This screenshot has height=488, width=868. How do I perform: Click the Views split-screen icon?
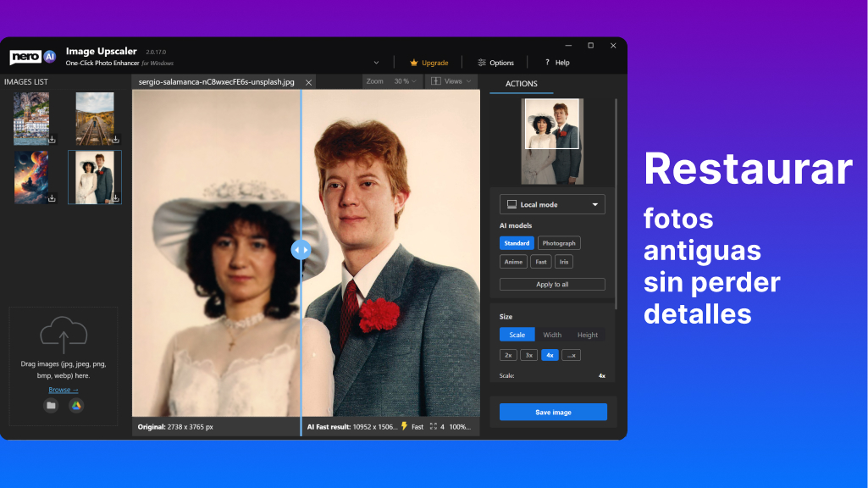point(435,80)
